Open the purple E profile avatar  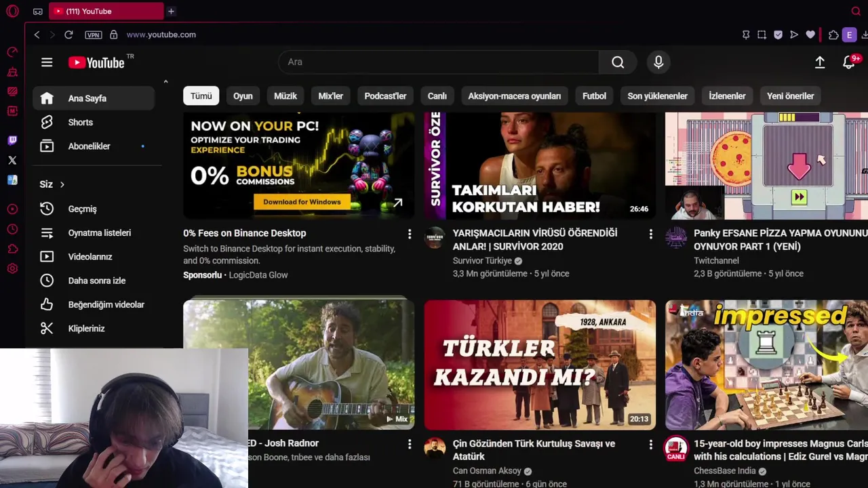click(x=849, y=35)
